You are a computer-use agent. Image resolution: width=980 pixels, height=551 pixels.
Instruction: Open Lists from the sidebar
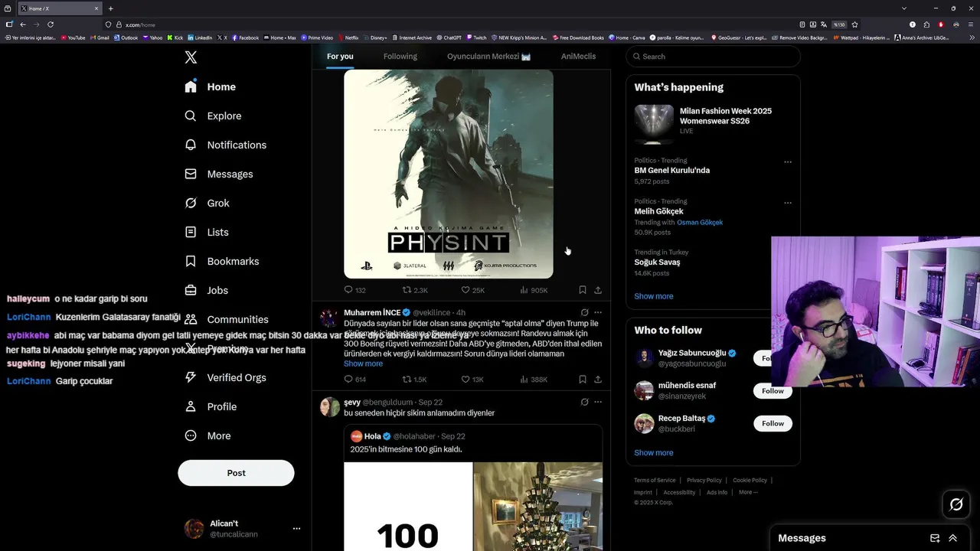[x=206, y=232]
